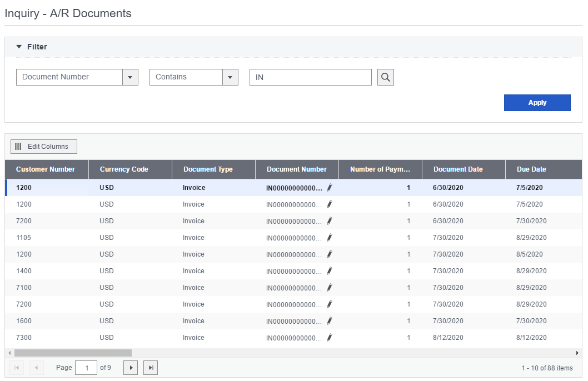Click pencil icon in customer 1600 row
Screen dimensions: 588x381
pos(330,321)
